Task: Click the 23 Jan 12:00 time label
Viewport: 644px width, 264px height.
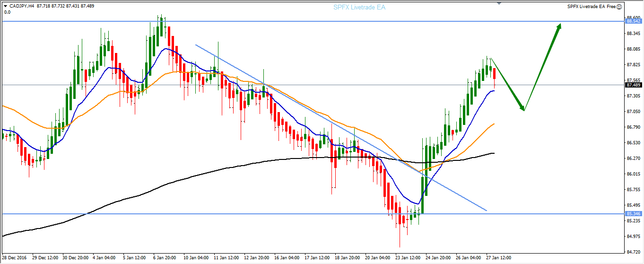Action: tap(408, 258)
